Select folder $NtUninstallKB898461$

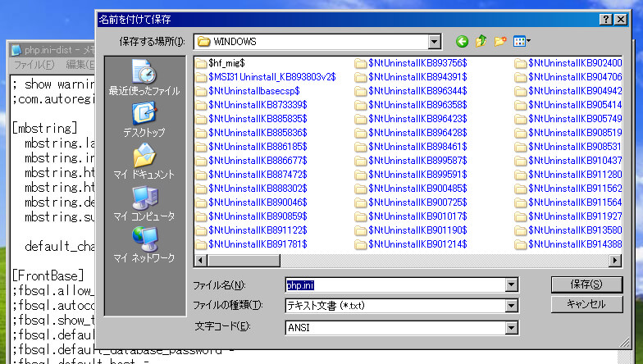click(x=412, y=147)
